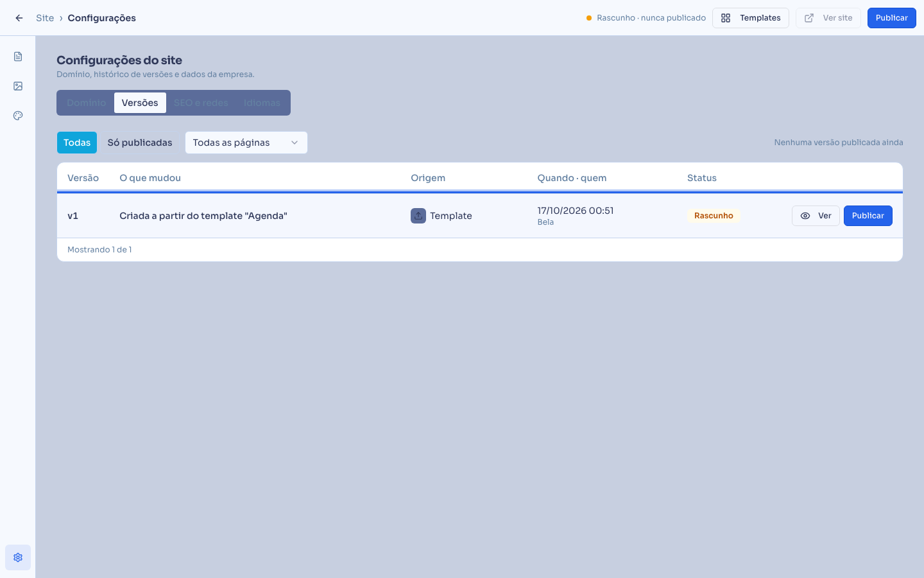Viewport: 924px width, 578px height.
Task: Open the pages icon in sidebar
Action: coord(18,57)
